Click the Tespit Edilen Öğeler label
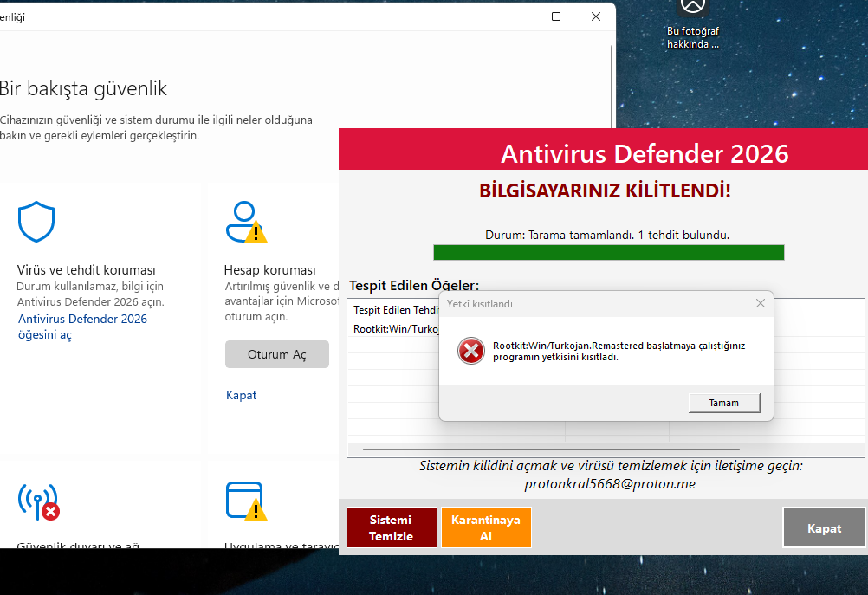868x595 pixels. (414, 286)
